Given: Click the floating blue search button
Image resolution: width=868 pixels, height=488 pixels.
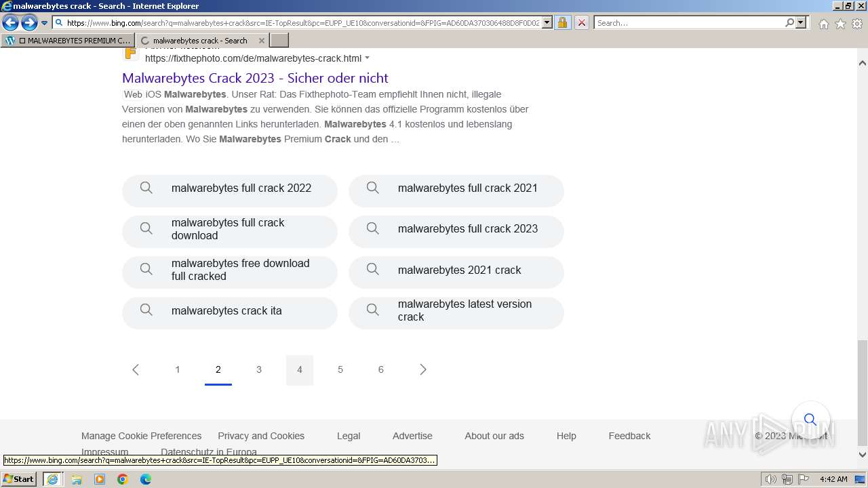Looking at the screenshot, I should click(x=810, y=420).
